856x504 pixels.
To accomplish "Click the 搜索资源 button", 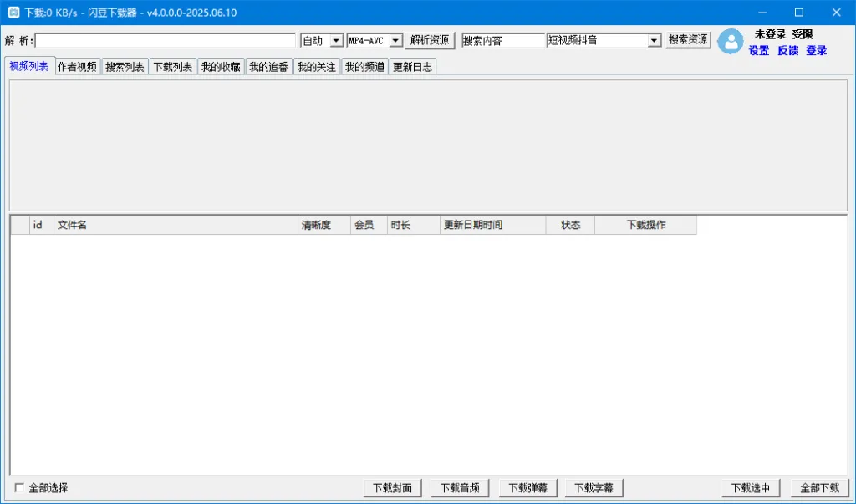I will pos(688,40).
